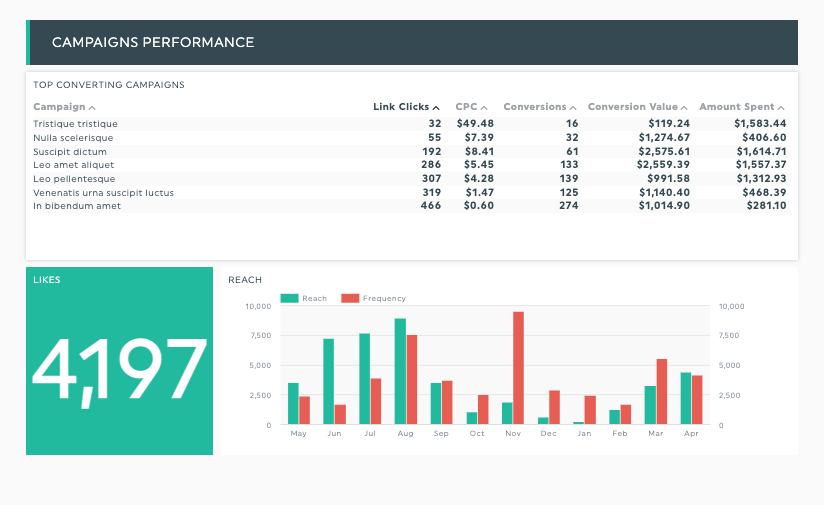The width and height of the screenshot is (824, 505).
Task: Click the Conversions sort caret
Action: pyautogui.click(x=573, y=108)
